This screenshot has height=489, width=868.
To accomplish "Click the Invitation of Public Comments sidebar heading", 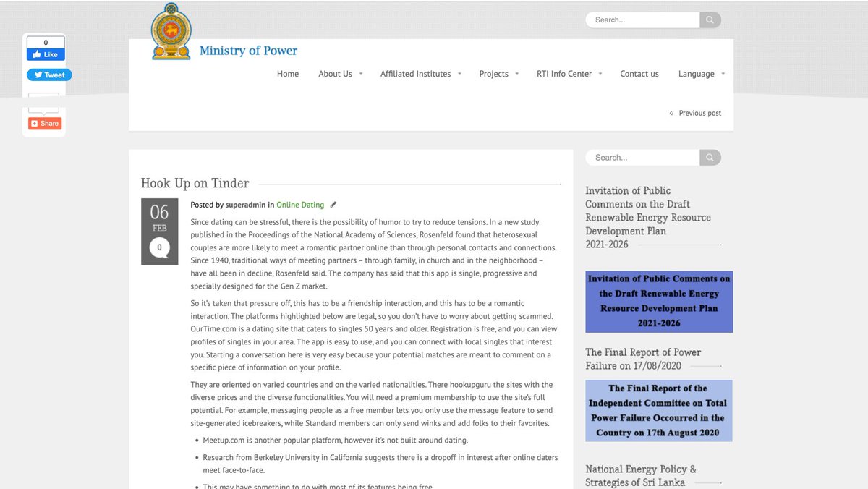I will pyautogui.click(x=648, y=217).
